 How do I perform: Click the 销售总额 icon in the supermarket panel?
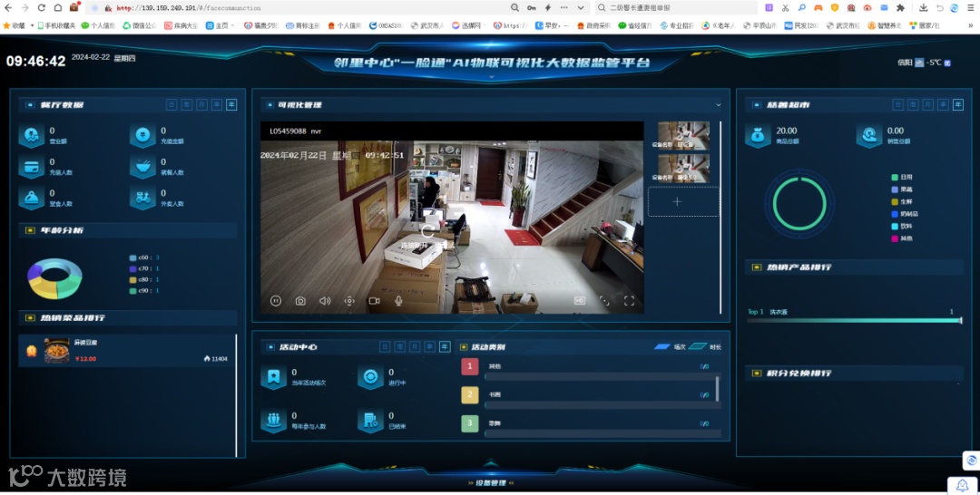click(x=868, y=135)
